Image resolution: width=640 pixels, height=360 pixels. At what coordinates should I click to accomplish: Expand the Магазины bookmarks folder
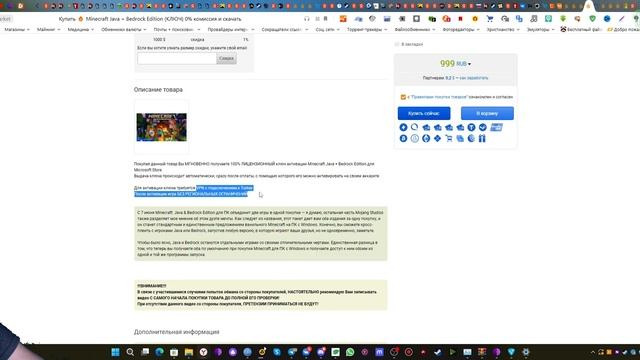tap(17, 29)
